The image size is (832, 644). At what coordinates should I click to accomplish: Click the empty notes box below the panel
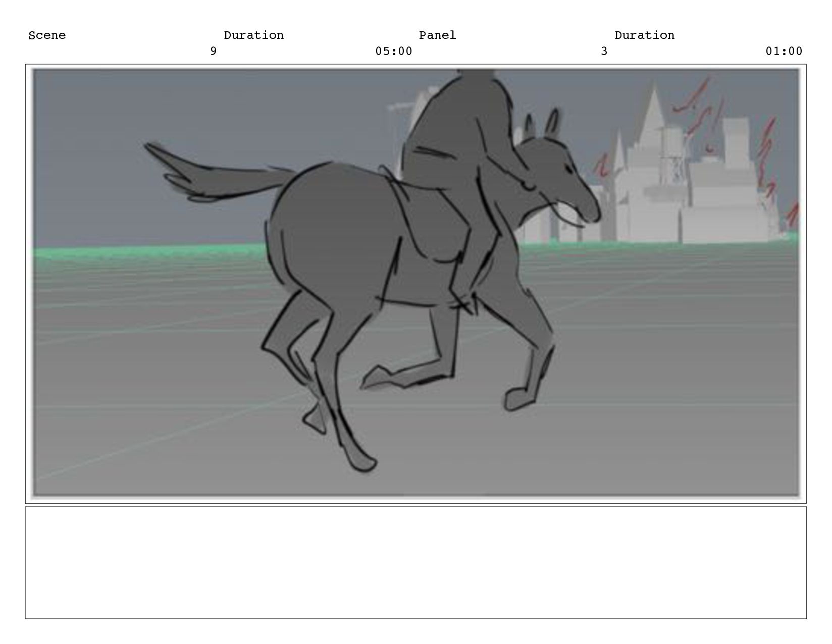[x=416, y=563]
